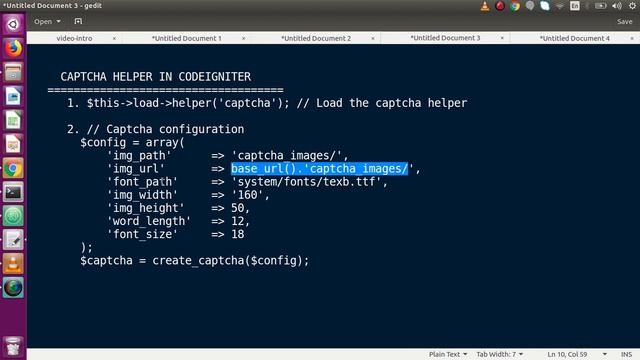Open the Skype tray indicator
Image resolution: width=640 pixels, height=360 pixels.
pos(545,6)
